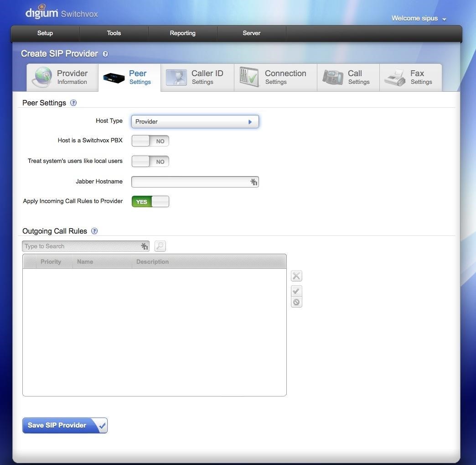Click the Provider Information globe icon

[42, 77]
